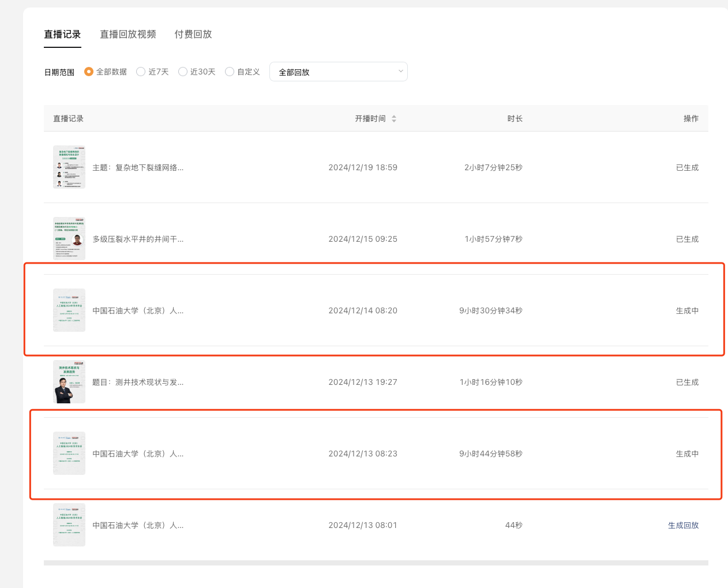Open the thumbnail of 测井技术现状 record
728x588 pixels.
[x=69, y=381]
